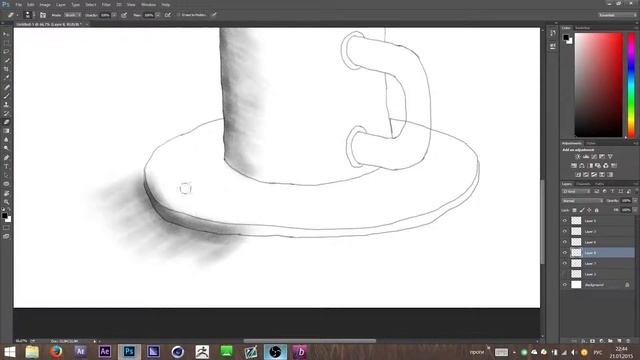Select the Horizontal Type tool

click(x=6, y=166)
